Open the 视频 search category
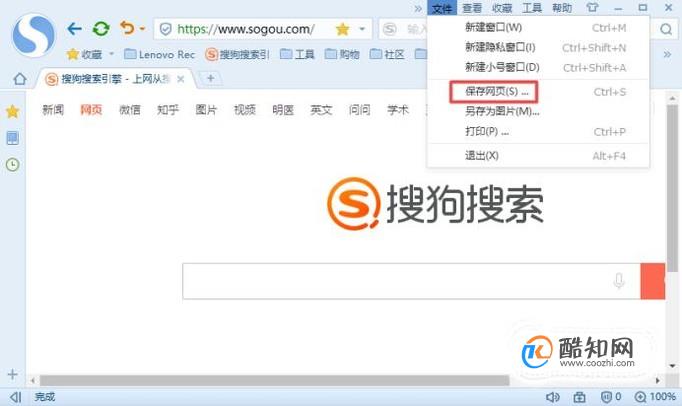 244,110
